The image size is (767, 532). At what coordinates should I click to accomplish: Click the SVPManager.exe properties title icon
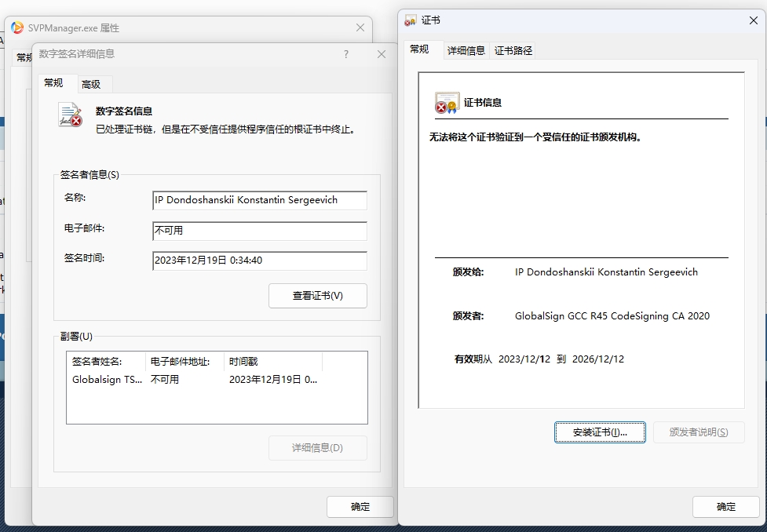(17, 27)
